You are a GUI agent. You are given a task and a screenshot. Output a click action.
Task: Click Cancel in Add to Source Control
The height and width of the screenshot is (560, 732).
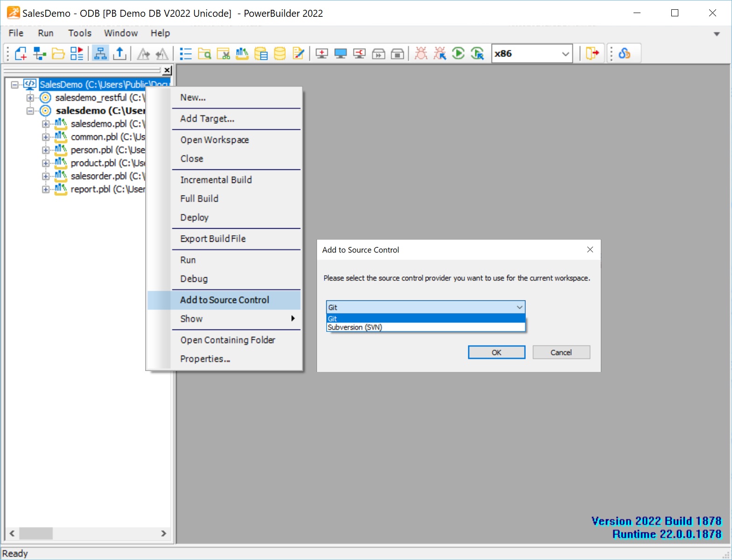tap(561, 352)
